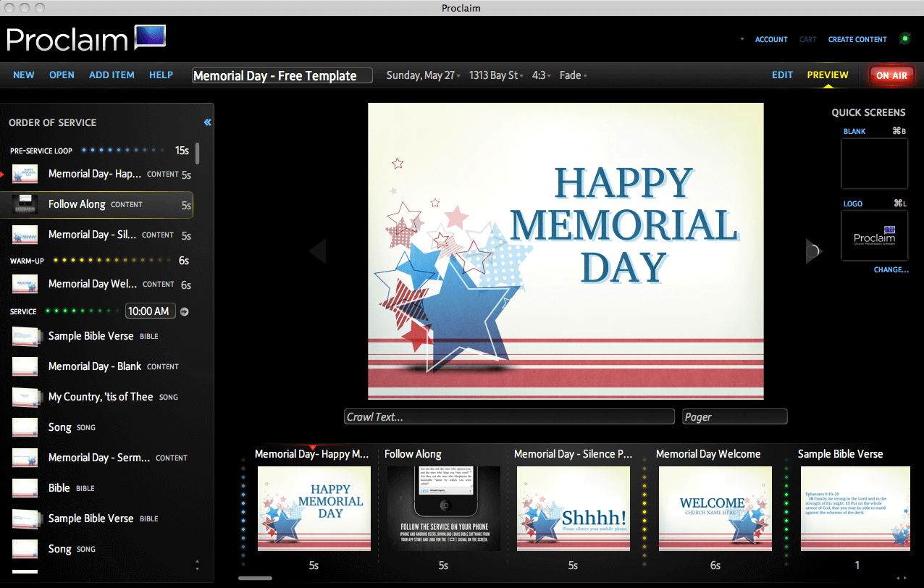This screenshot has height=588, width=924.
Task: Click the arrow icon beside 10:00 AM
Action: pos(184,311)
